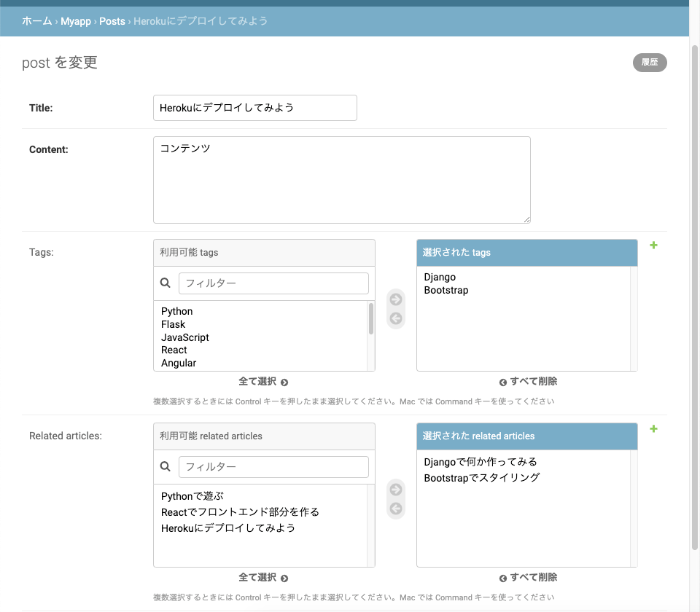This screenshot has height=612, width=700.
Task: Open the 履歴 (history) button
Action: (x=649, y=63)
